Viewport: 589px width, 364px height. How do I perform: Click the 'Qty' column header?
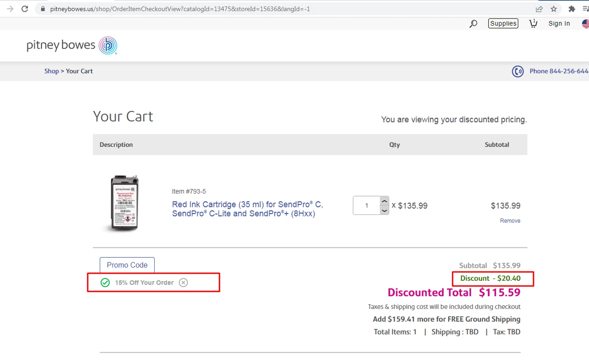click(x=395, y=145)
